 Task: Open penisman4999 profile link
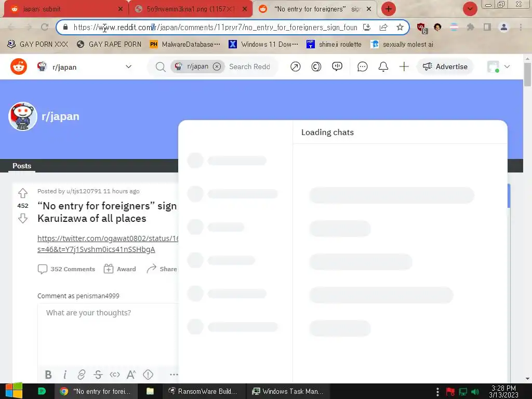tap(98, 296)
